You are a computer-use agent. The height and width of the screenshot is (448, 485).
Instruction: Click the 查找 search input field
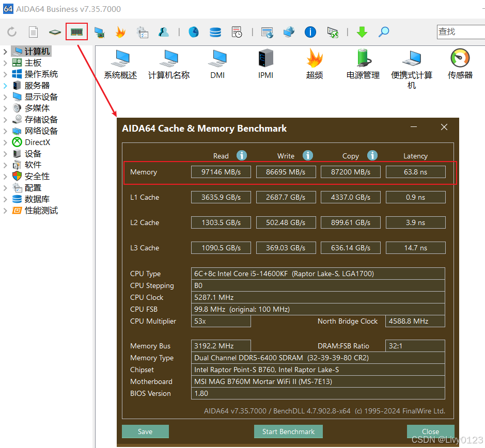point(461,32)
